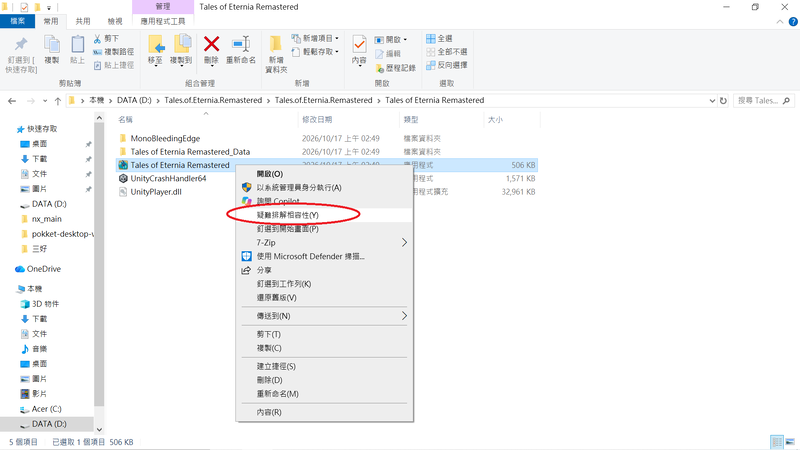
Task: Choose Pin to taskbar (K) menu item
Action: coord(324,284)
